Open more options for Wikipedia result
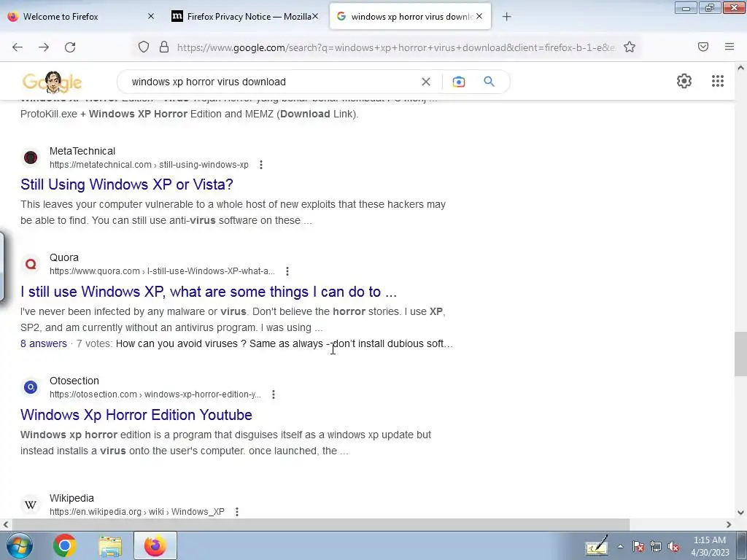 pyautogui.click(x=237, y=512)
